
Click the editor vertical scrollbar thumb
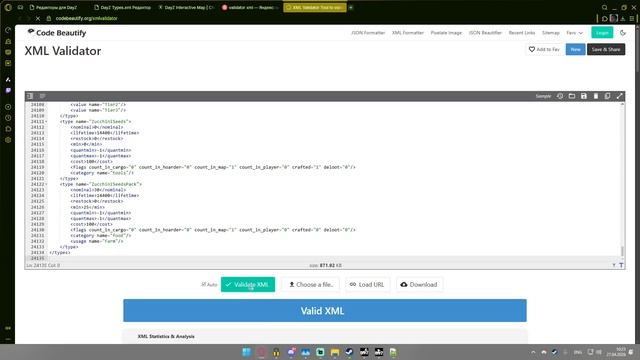(622, 251)
